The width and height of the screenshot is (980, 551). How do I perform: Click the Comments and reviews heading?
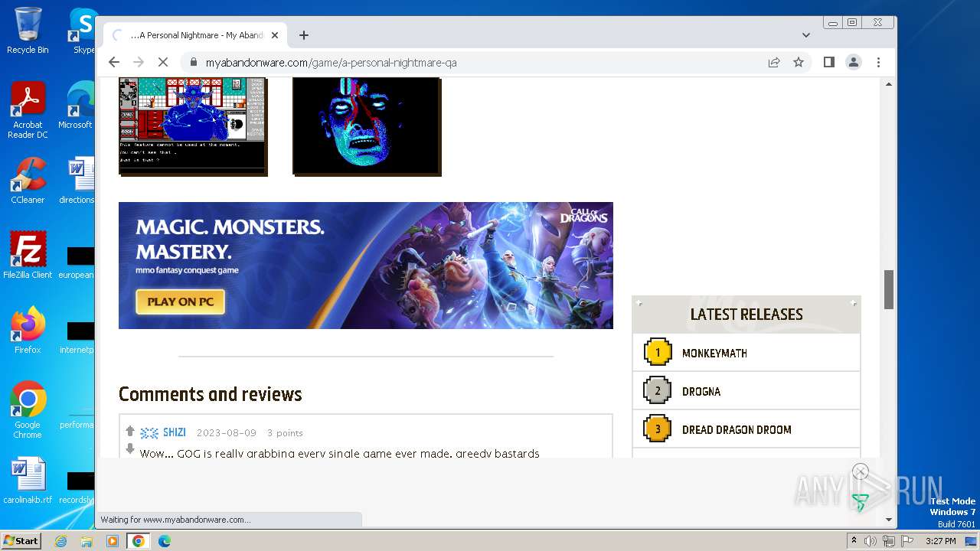[211, 394]
